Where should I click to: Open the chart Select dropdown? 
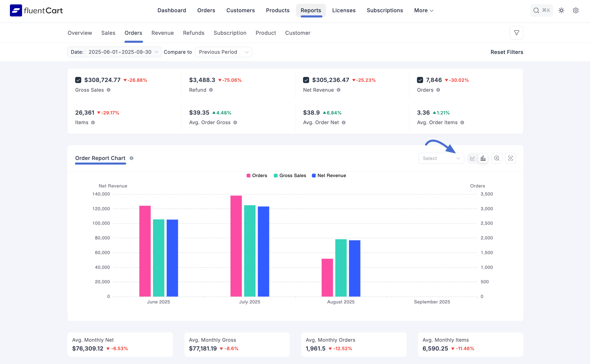441,158
